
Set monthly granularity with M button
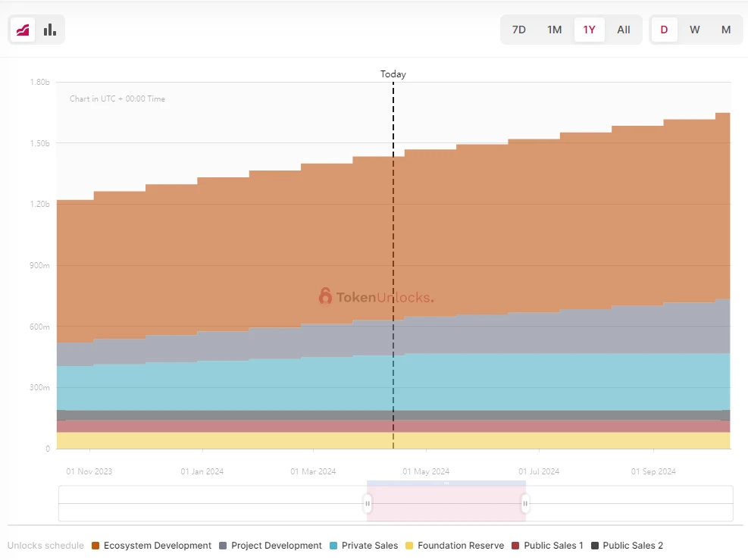click(x=726, y=30)
